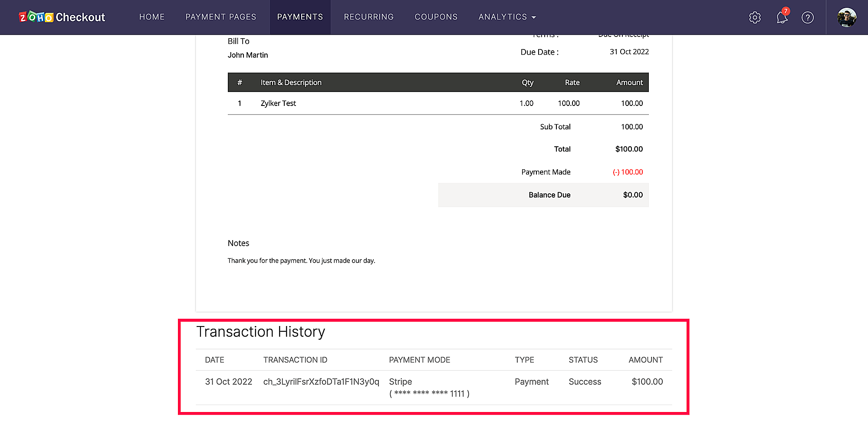868x422 pixels.
Task: Open the notifications bell
Action: (782, 17)
